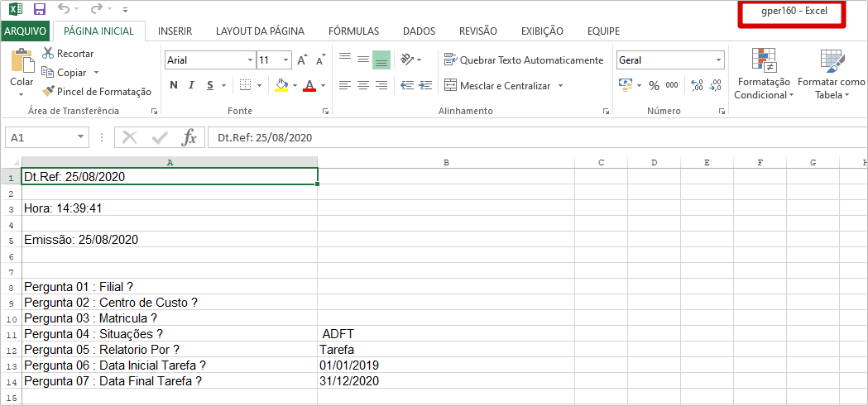This screenshot has height=406, width=868.
Task: Click the formula bar cancel X
Action: [x=130, y=137]
